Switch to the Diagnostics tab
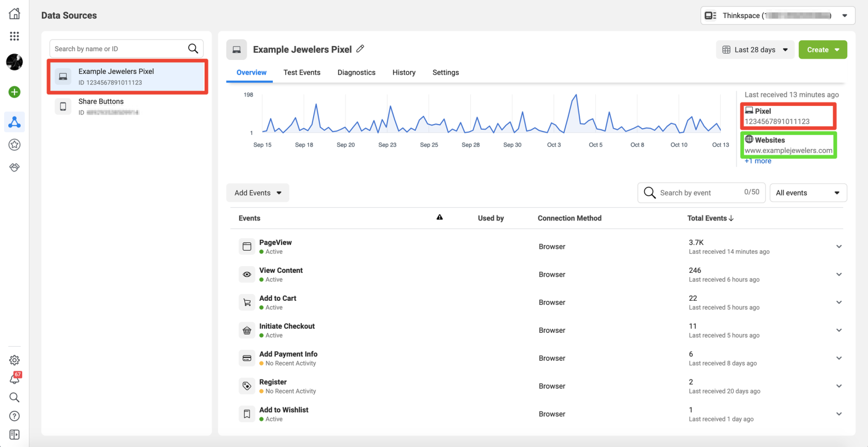The width and height of the screenshot is (868, 447). click(x=356, y=72)
